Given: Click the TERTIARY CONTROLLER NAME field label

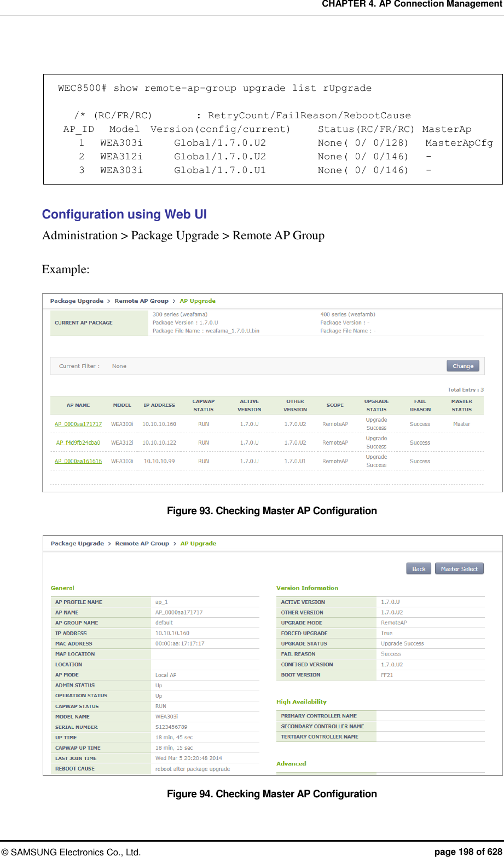Looking at the screenshot, I should pos(320,737).
